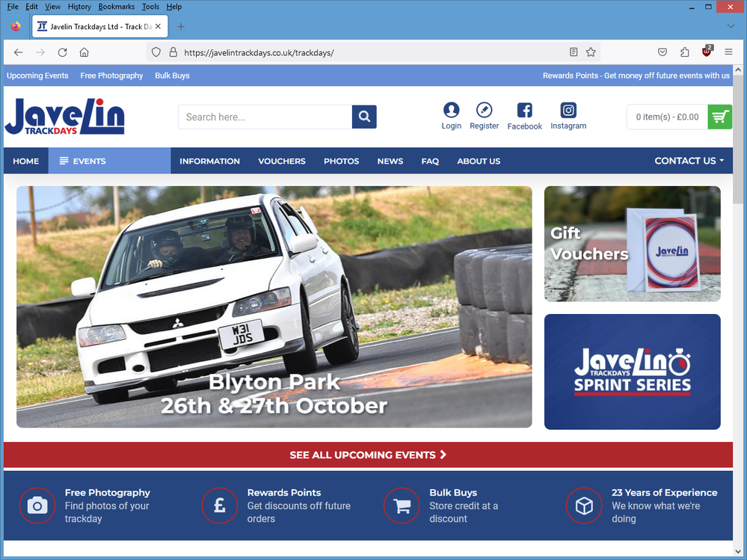Close the Javelin Trackdays tab
This screenshot has width=747, height=560.
click(159, 27)
